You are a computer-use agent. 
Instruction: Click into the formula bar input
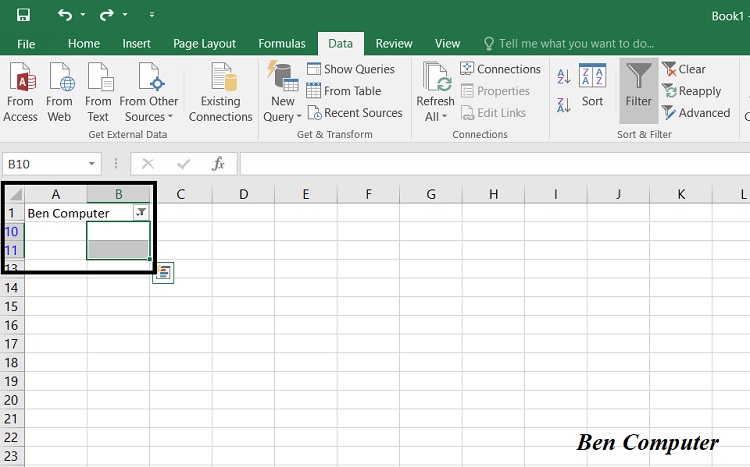click(495, 164)
